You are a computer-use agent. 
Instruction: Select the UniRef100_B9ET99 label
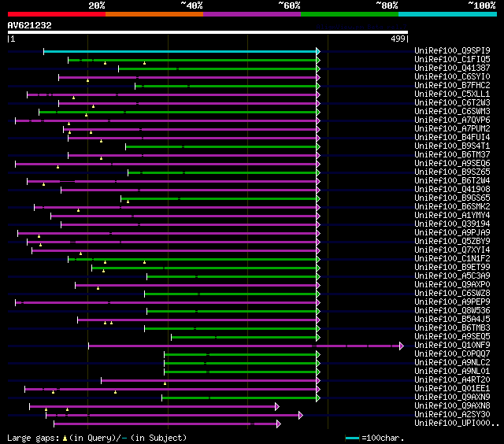point(452,268)
